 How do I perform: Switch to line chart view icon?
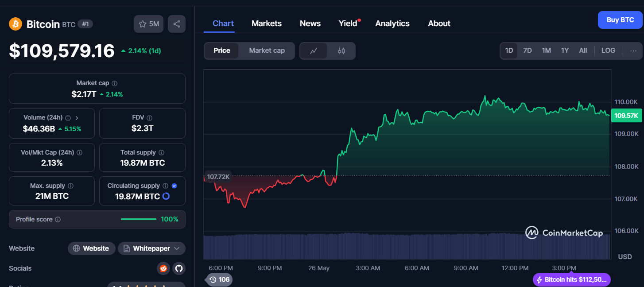click(314, 51)
